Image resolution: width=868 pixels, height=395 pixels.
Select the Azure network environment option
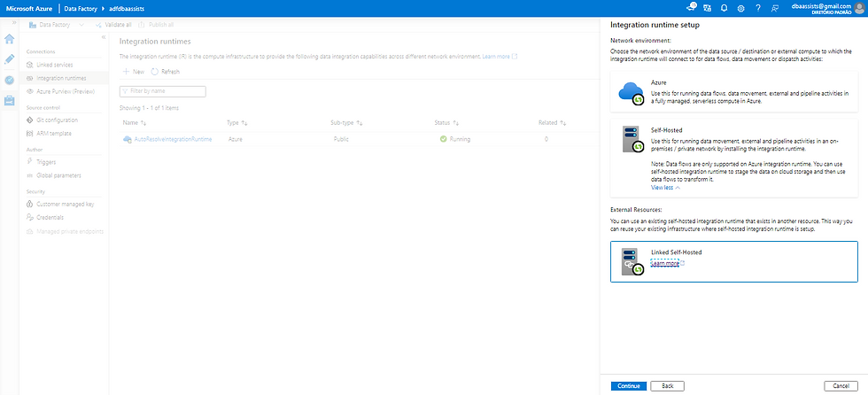click(x=734, y=92)
